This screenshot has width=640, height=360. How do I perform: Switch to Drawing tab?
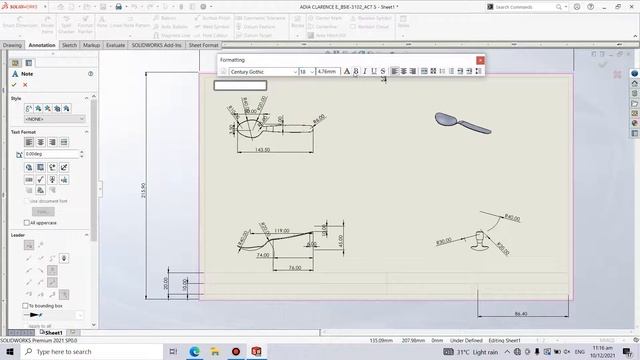[12, 45]
